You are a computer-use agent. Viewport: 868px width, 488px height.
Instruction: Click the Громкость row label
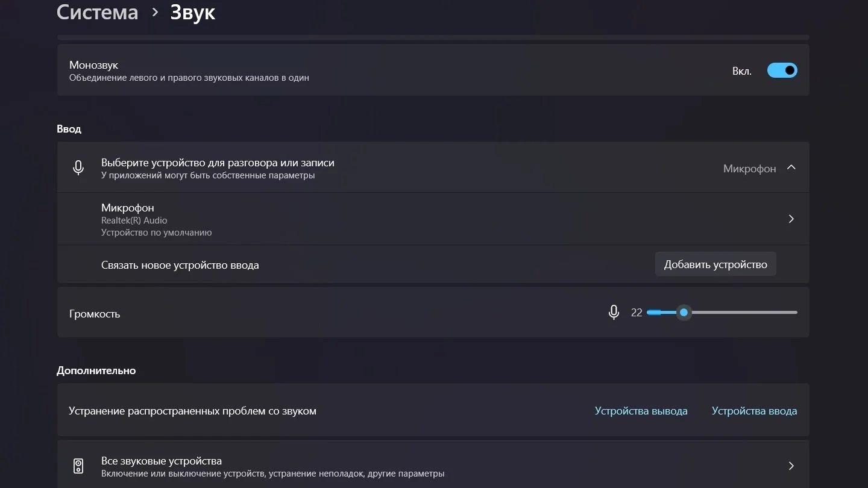(95, 314)
